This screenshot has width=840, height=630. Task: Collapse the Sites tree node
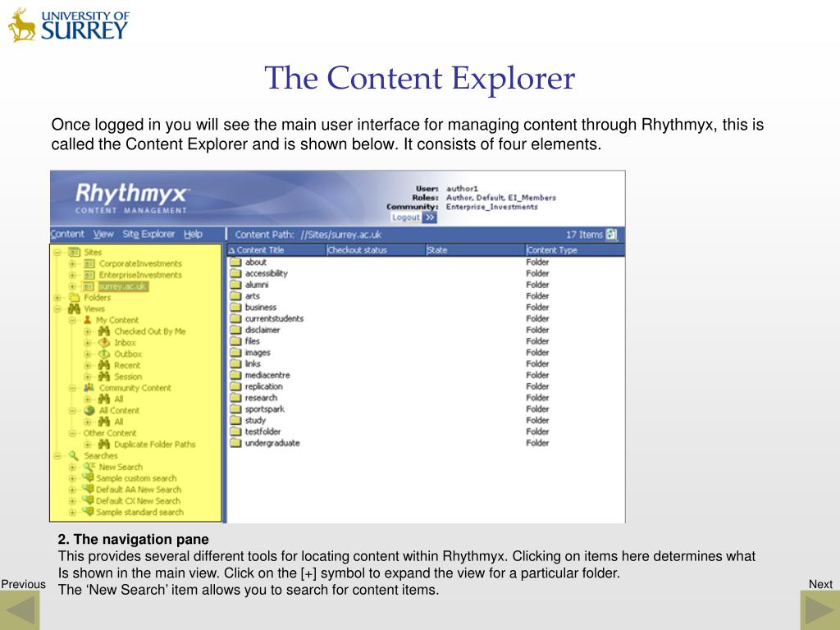pos(57,253)
